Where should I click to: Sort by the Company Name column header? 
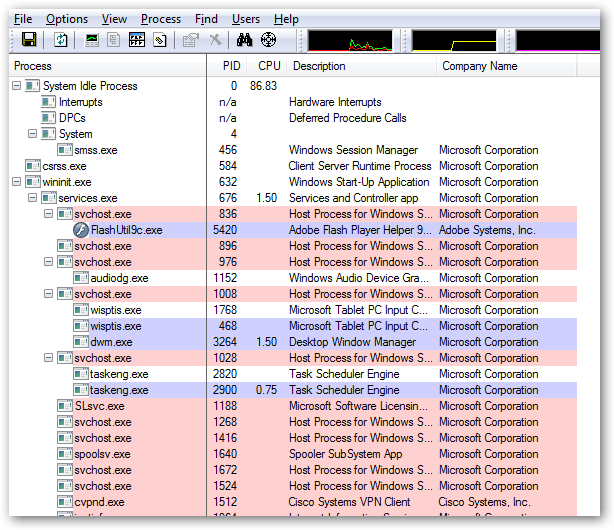[x=478, y=66]
